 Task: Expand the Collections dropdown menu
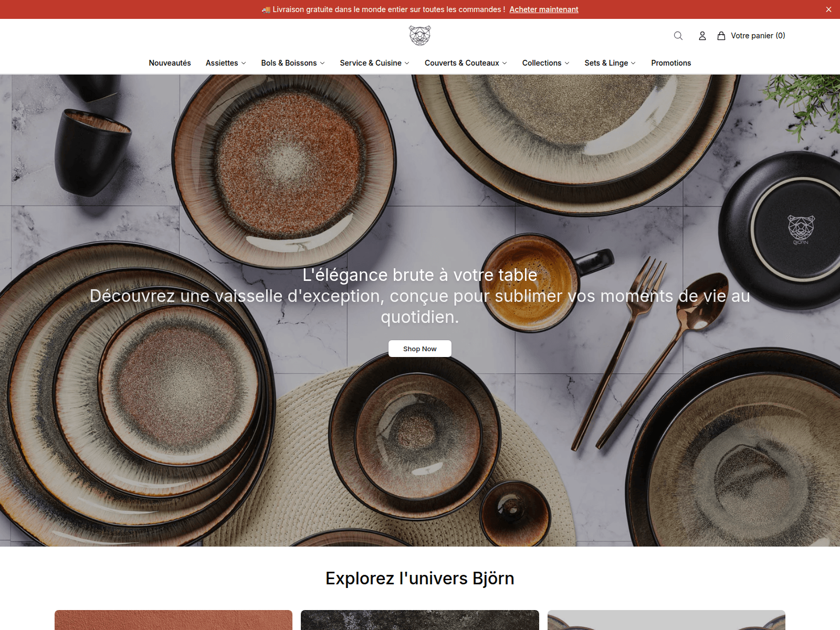point(545,63)
